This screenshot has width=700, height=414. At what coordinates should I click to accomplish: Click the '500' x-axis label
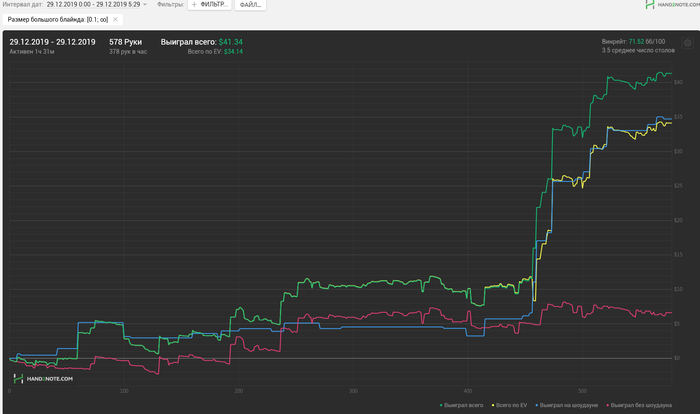[x=583, y=391]
